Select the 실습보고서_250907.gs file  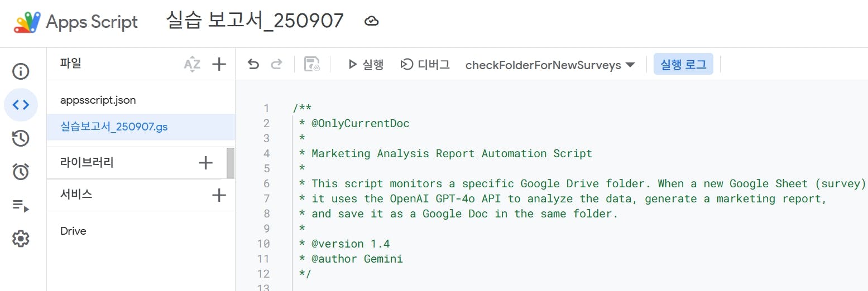(x=114, y=127)
